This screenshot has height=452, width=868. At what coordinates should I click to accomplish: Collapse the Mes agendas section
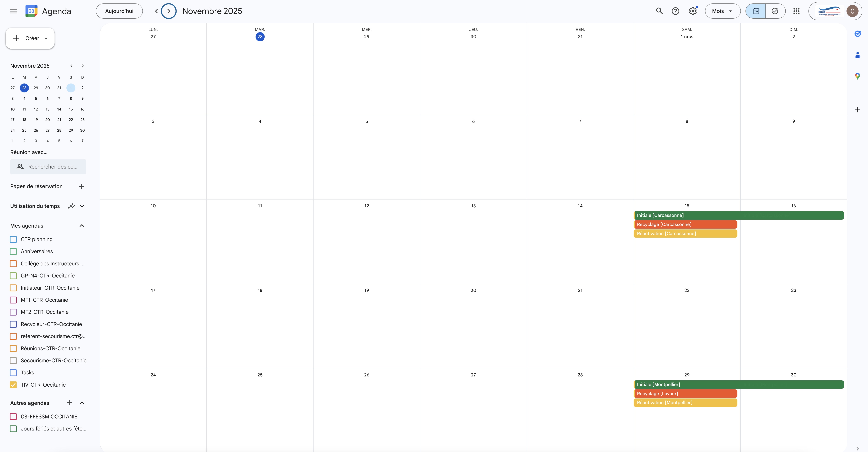coord(82,225)
